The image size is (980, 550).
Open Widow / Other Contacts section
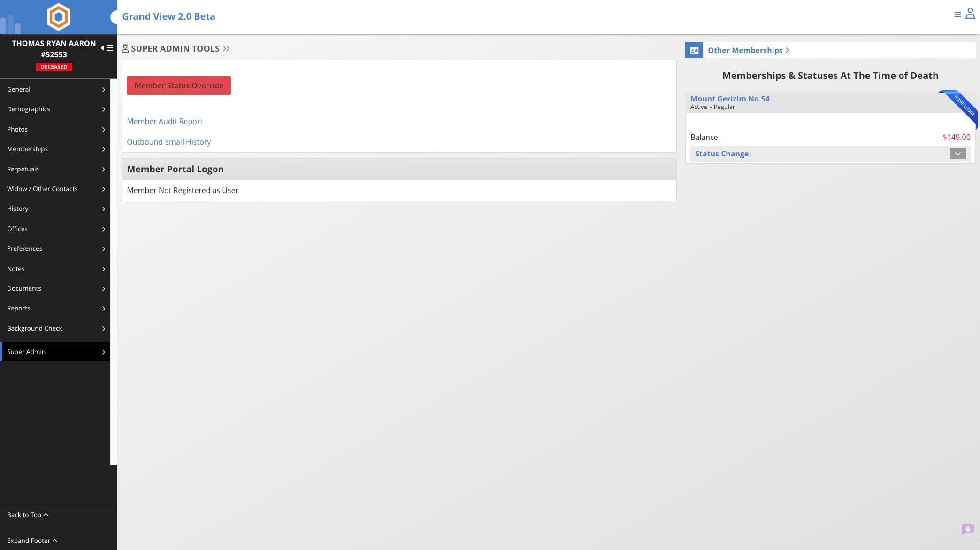coord(55,189)
